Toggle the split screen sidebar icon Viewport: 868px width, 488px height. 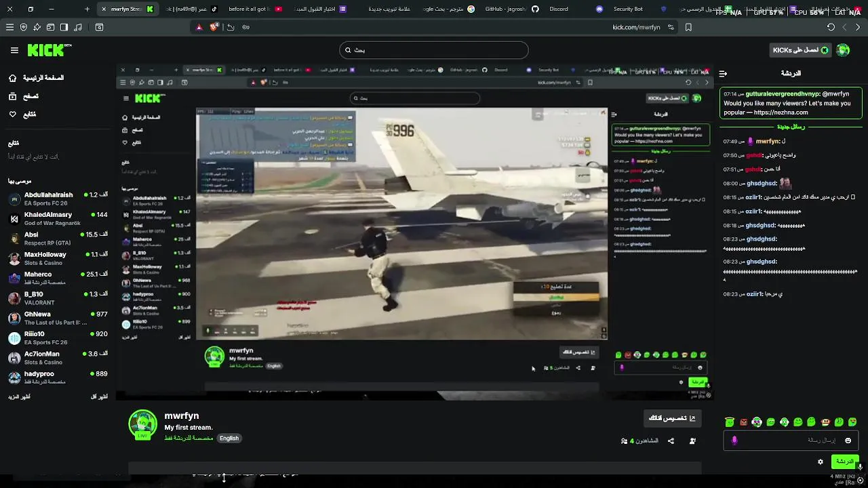click(x=64, y=27)
